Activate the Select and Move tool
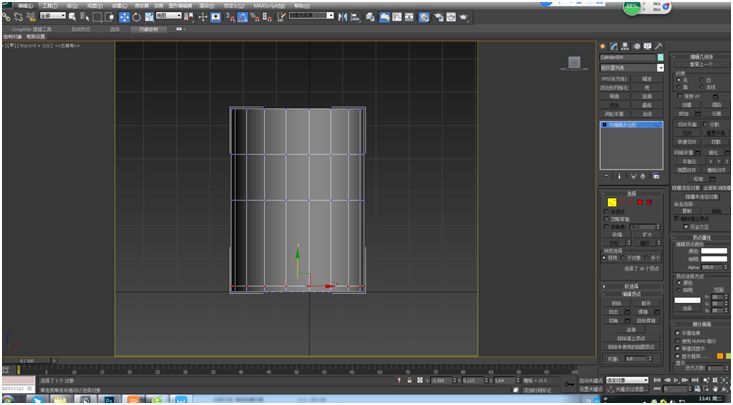The width and height of the screenshot is (733, 405). point(124,17)
